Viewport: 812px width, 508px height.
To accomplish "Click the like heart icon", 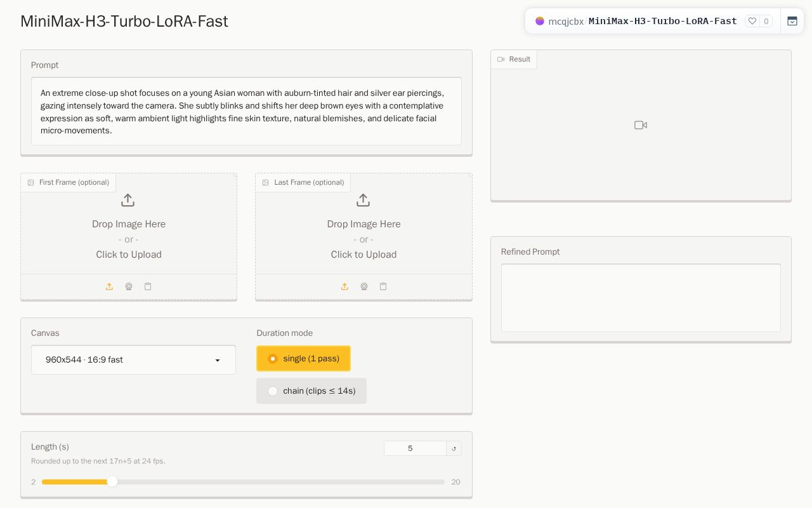I will pyautogui.click(x=752, y=21).
